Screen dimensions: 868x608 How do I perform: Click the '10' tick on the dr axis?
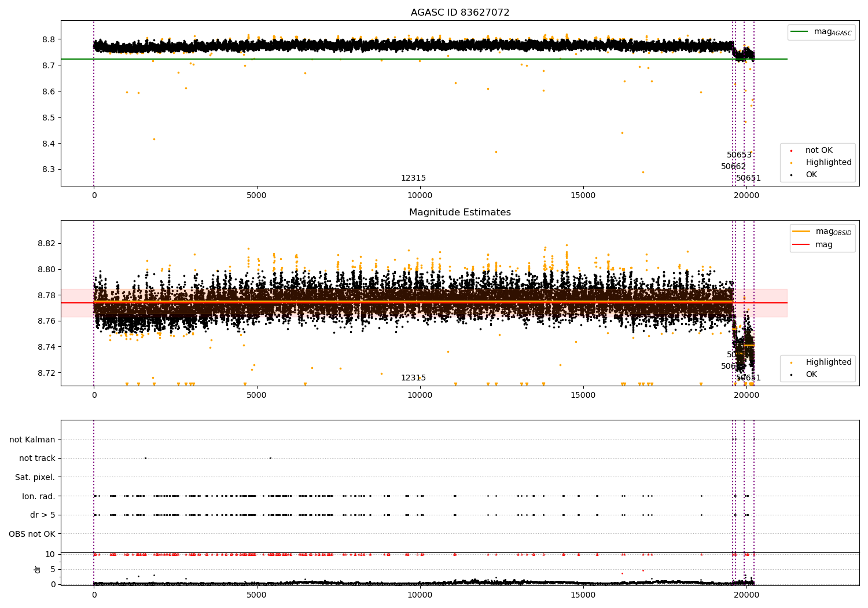tap(50, 554)
